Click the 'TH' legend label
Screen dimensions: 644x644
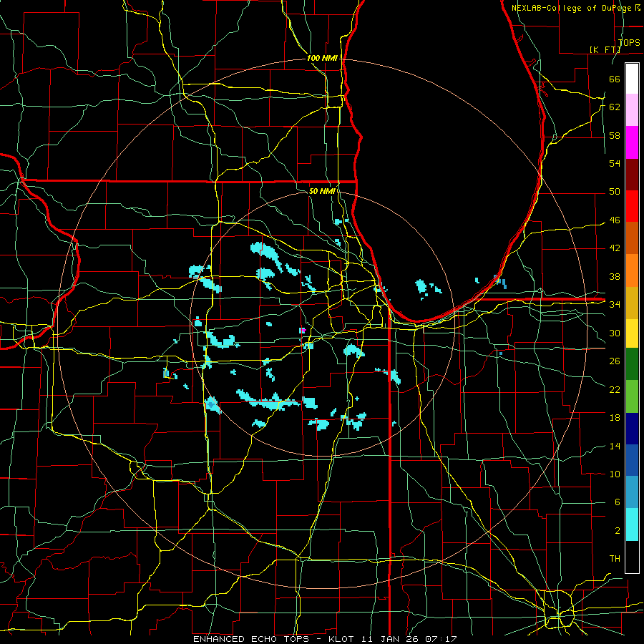pos(615,558)
